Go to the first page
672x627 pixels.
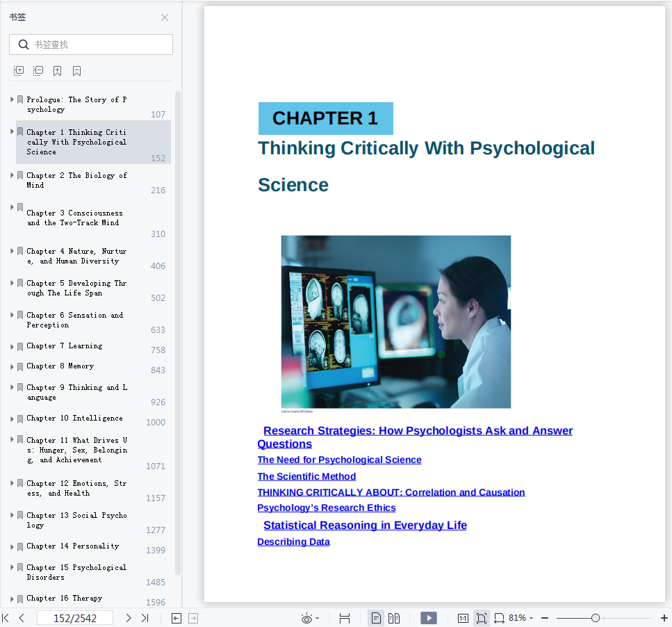click(6, 618)
